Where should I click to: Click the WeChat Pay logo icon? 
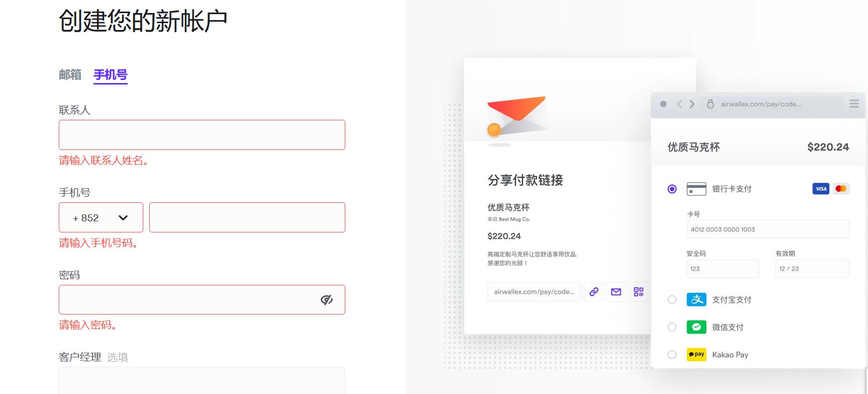697,327
